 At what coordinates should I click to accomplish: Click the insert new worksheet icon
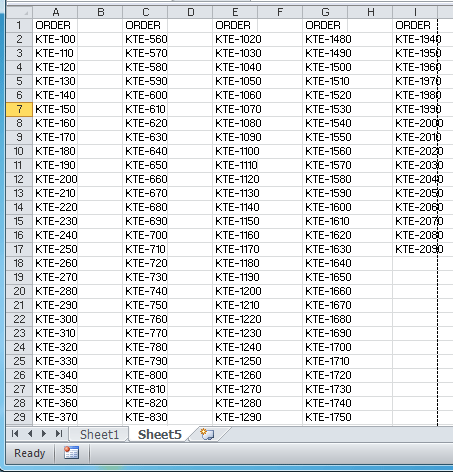coord(207,434)
